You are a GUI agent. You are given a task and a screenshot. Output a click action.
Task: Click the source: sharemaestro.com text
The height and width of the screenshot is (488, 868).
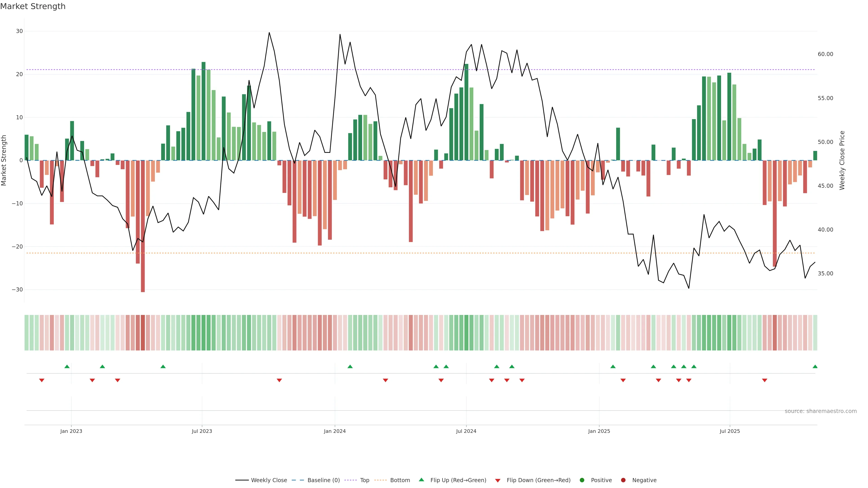point(821,411)
